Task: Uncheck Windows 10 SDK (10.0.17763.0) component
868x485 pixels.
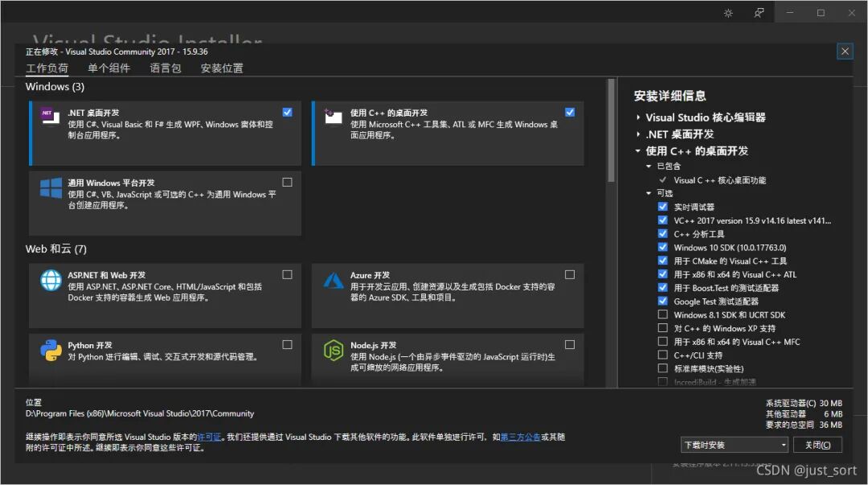Action: point(662,247)
